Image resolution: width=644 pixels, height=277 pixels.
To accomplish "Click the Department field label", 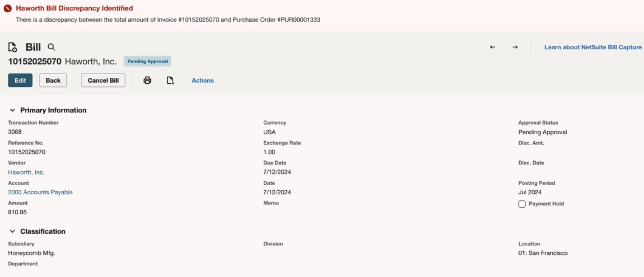I will click(23, 263).
